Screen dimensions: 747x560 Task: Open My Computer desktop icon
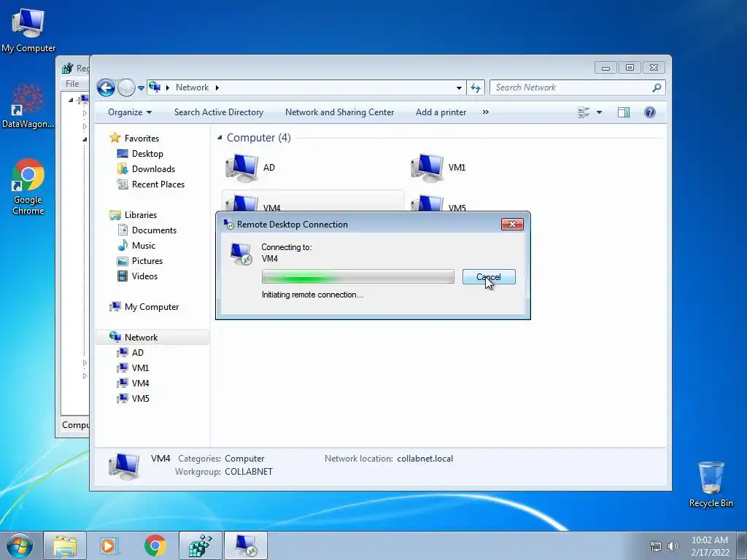[x=28, y=29]
